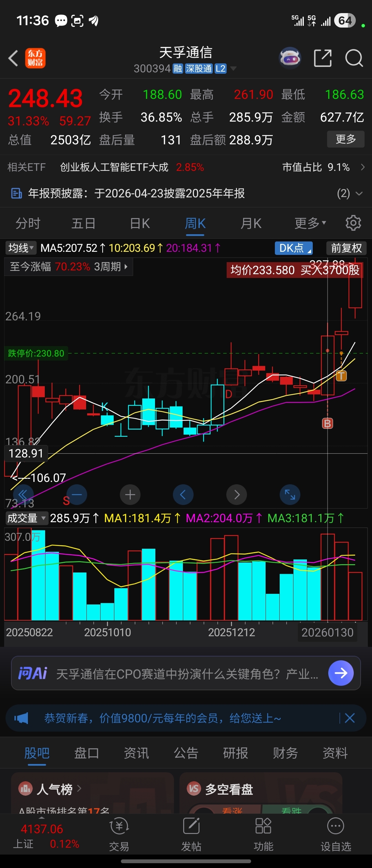The image size is (372, 868).
Task: Tap the megaphone announcement icon
Action: click(x=21, y=718)
